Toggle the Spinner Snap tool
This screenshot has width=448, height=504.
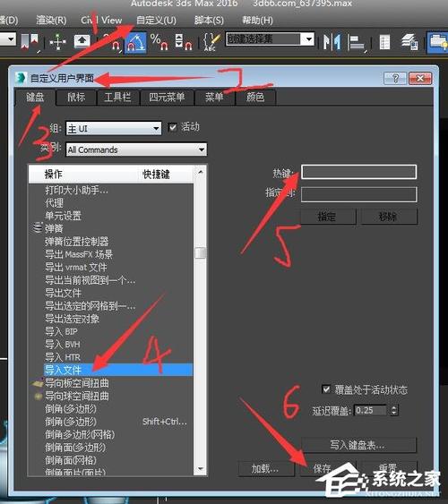click(184, 42)
